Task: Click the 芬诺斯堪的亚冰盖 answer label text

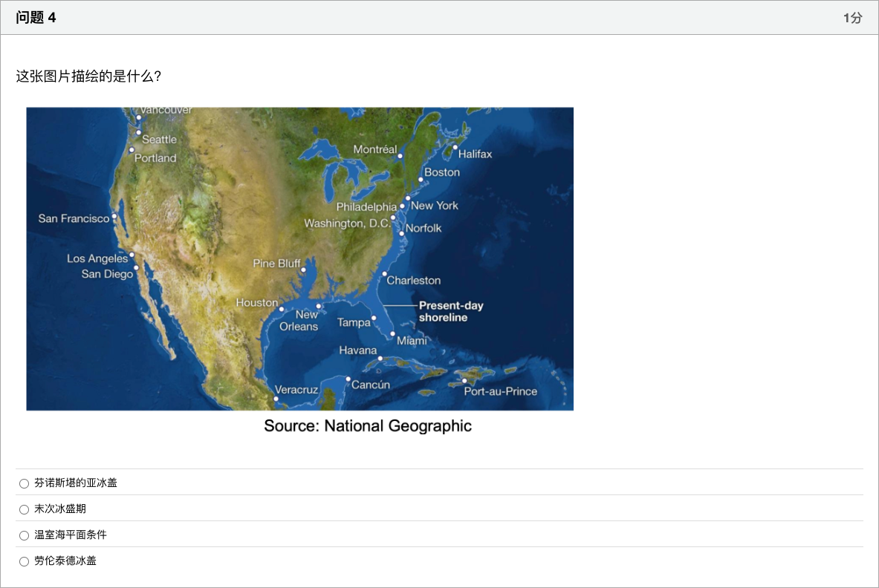Action: [x=76, y=483]
